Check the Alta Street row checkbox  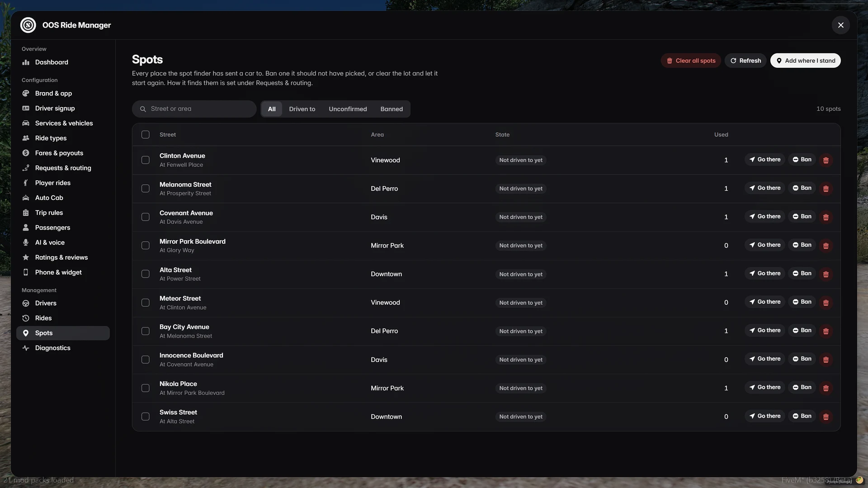tap(145, 274)
